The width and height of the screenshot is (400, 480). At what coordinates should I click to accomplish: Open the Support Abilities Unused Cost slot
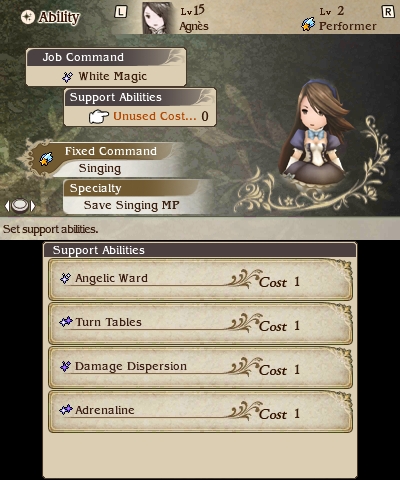(x=140, y=107)
